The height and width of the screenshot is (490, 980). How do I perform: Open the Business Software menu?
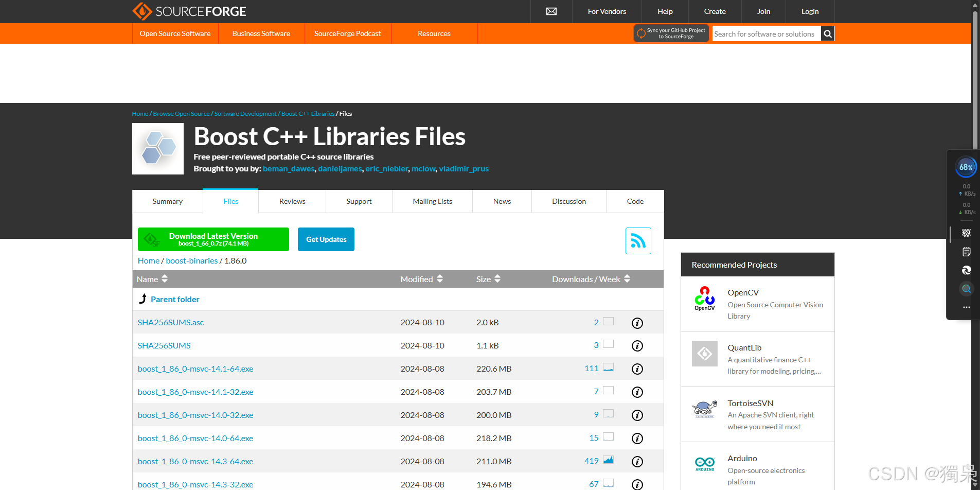pyautogui.click(x=261, y=33)
